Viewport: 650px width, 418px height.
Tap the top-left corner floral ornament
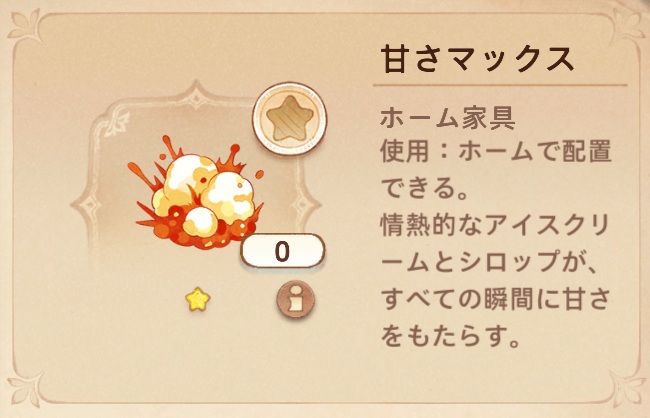[26, 27]
